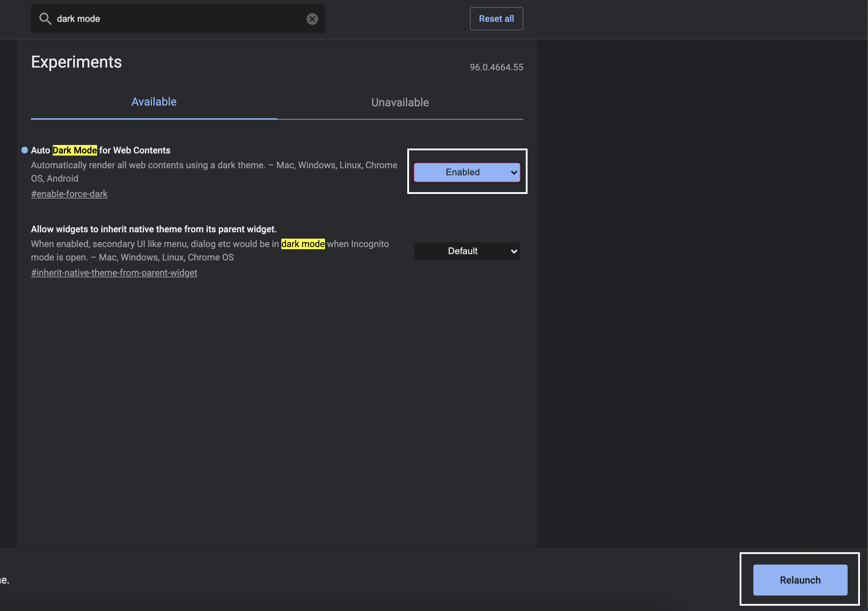Image resolution: width=868 pixels, height=611 pixels.
Task: Click the version number 96.0.4664.55
Action: coord(496,67)
